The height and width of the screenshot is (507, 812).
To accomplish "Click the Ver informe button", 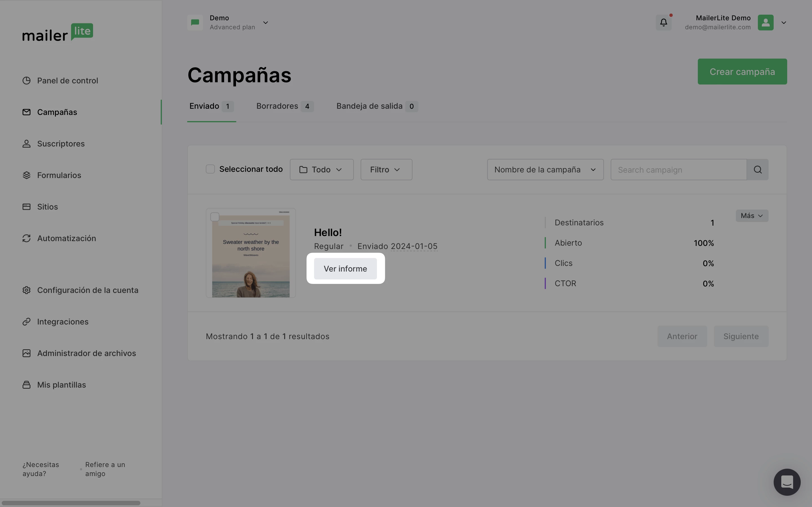I will [x=345, y=269].
